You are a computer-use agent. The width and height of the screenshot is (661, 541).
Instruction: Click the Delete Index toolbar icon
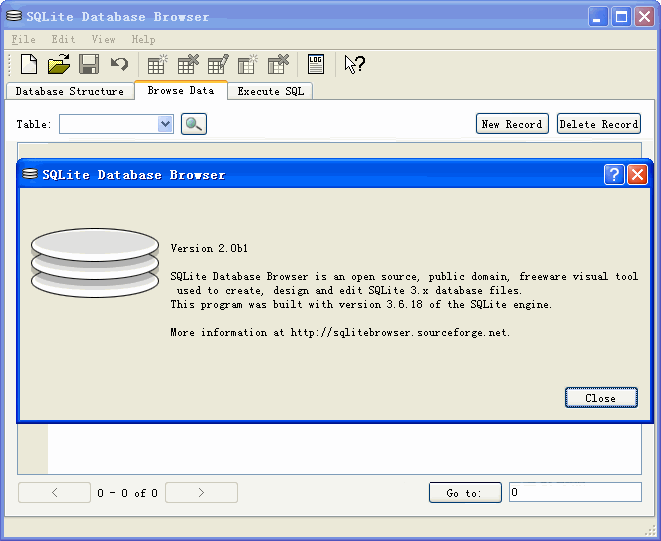278,65
